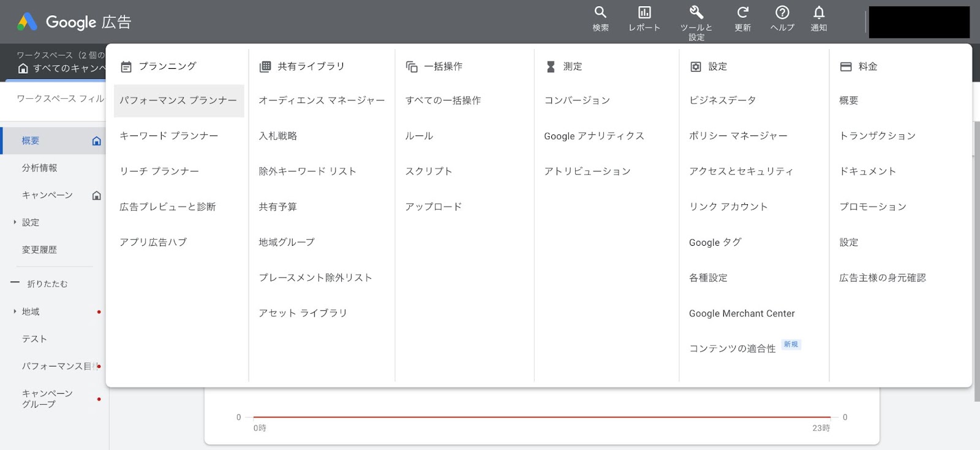The width and height of the screenshot is (980, 450).
Task: Select テスト in left sidebar
Action: 34,339
